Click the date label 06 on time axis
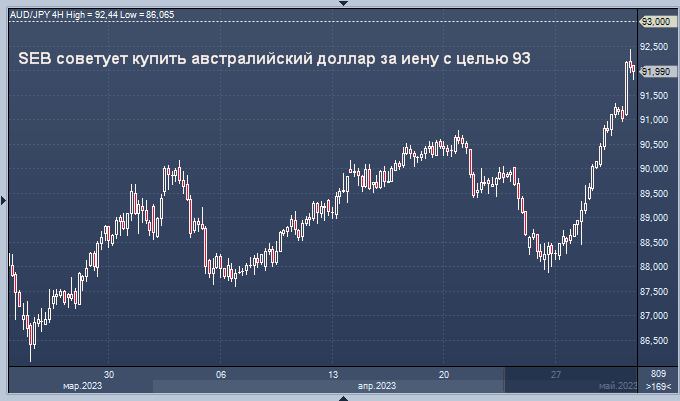 point(221,373)
